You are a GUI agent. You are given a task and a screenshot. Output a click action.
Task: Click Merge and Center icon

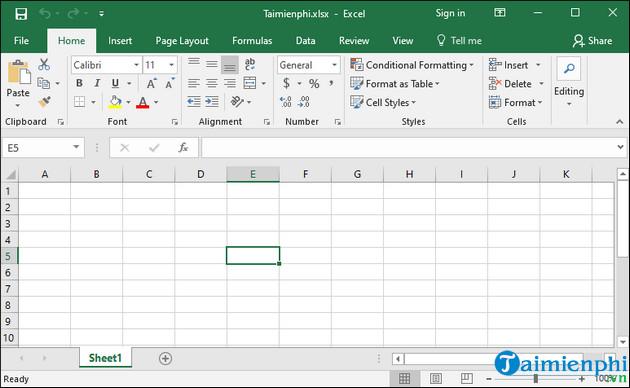(250, 83)
